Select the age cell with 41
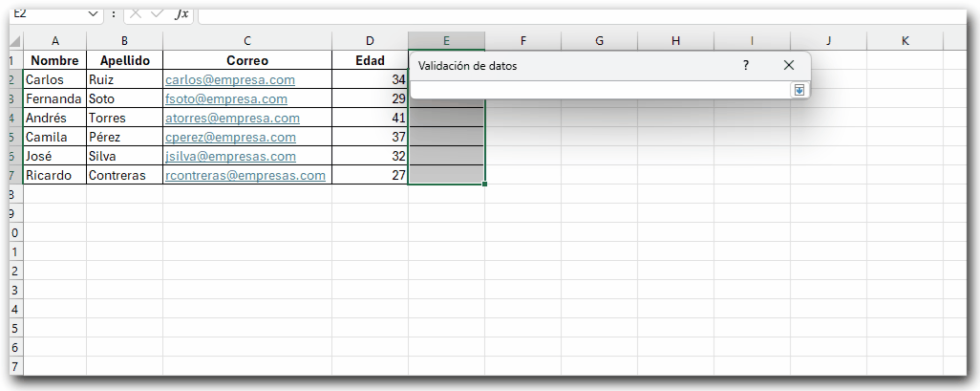 370,118
